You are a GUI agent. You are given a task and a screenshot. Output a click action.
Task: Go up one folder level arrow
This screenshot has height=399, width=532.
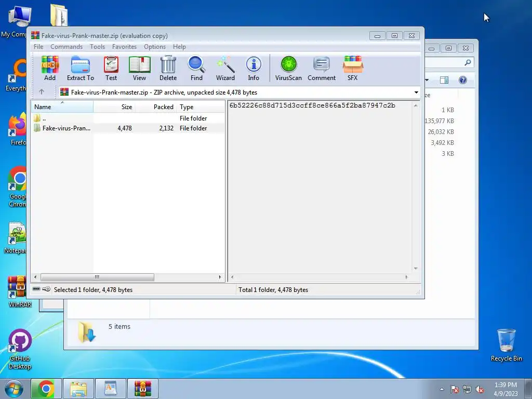(42, 92)
